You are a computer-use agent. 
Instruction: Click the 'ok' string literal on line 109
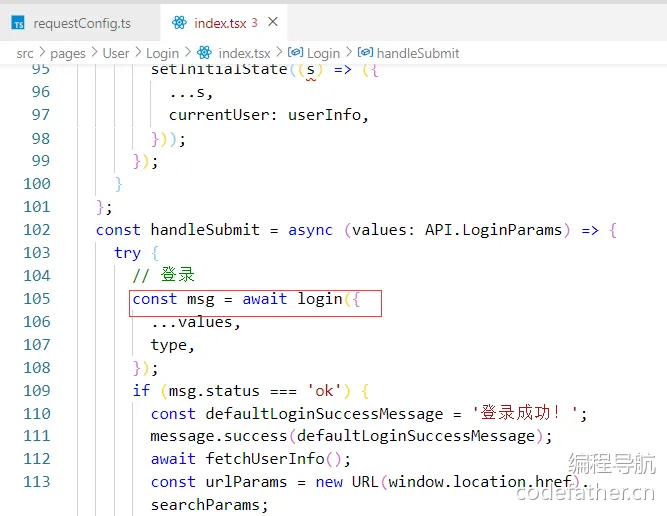[324, 391]
